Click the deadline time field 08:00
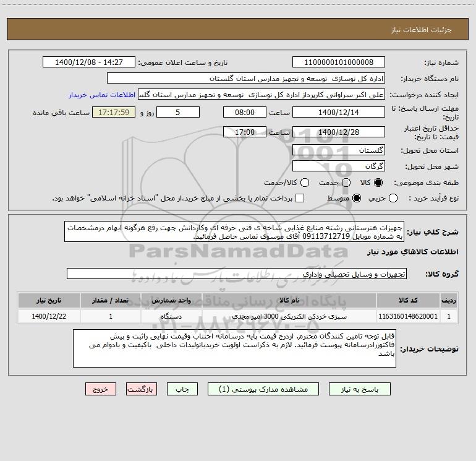The width and height of the screenshot is (476, 461). point(245,112)
